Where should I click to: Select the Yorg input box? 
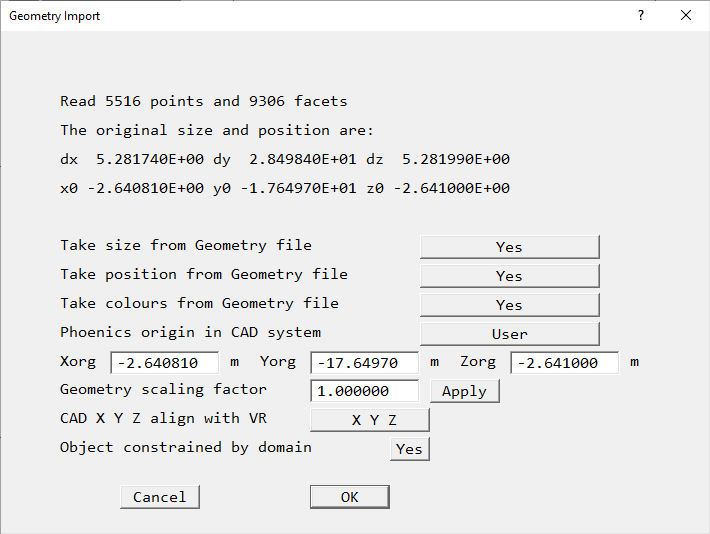[x=364, y=363]
